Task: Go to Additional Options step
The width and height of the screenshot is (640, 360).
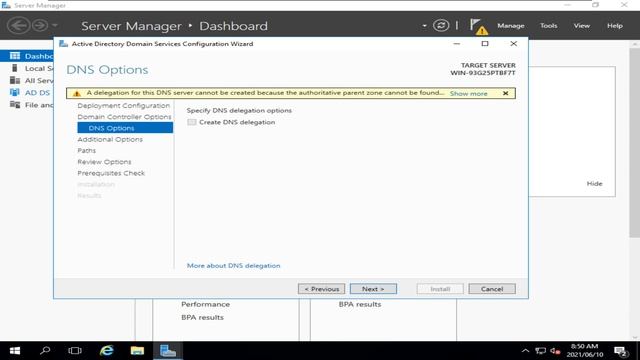Action: point(110,140)
